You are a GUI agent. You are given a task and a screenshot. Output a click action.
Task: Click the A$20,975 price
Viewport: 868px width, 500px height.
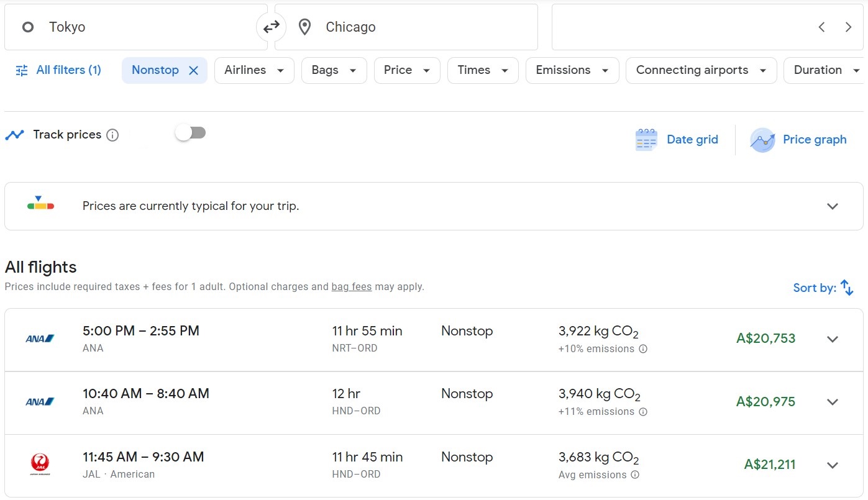click(765, 402)
